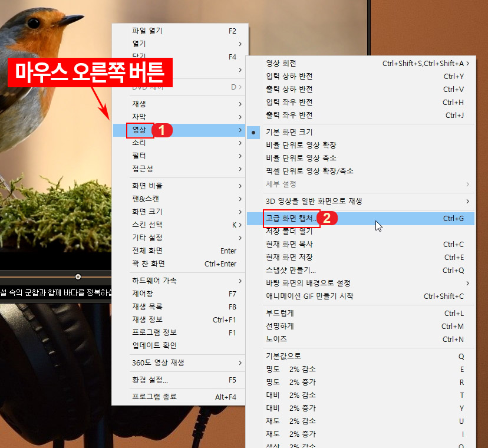Click the playback seek bar handle
The image size is (488, 448).
78,275
